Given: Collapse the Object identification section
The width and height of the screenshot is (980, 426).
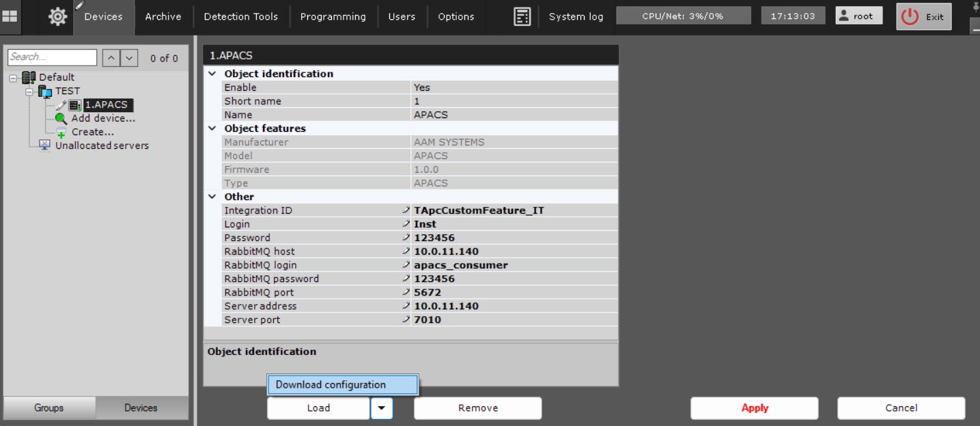Looking at the screenshot, I should [212, 74].
